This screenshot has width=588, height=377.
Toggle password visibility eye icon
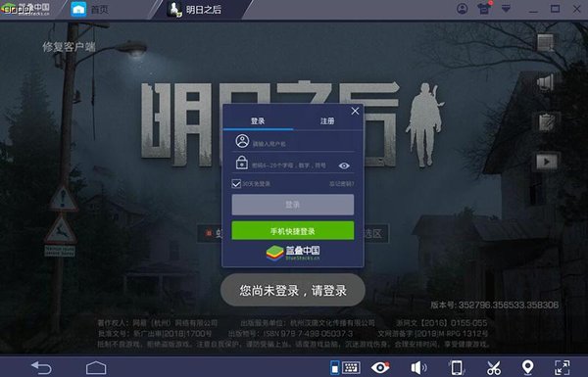click(x=344, y=165)
